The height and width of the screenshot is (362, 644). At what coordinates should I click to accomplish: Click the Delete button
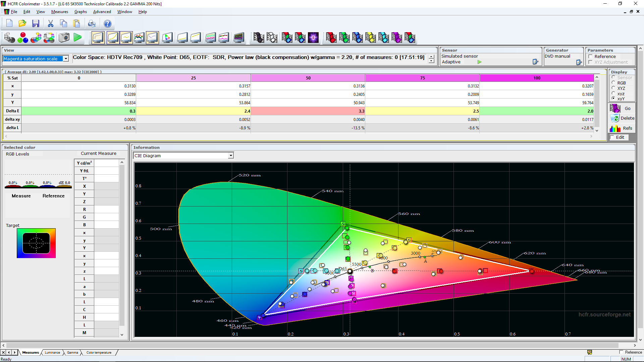[x=623, y=118]
